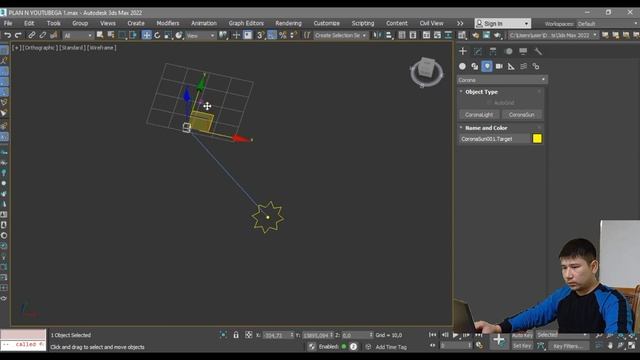
Task: Select the Unlink Selection icon
Action: pos(42,36)
